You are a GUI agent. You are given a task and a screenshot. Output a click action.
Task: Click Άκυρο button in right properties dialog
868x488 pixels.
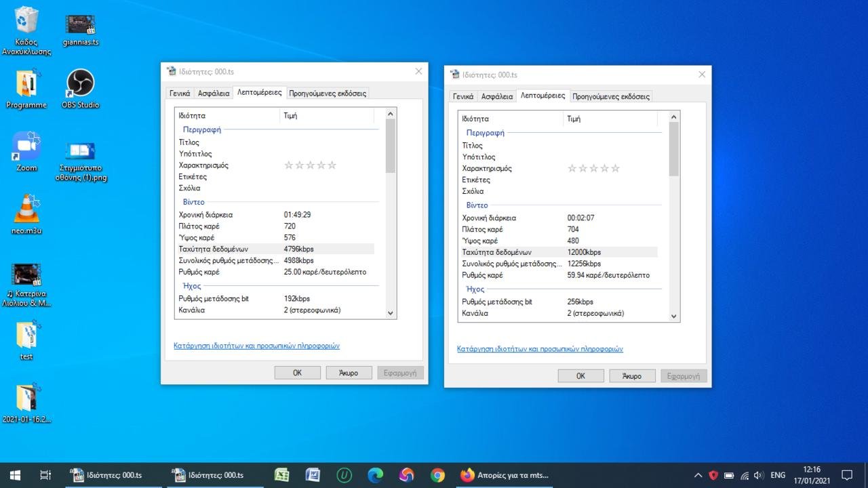pos(631,376)
